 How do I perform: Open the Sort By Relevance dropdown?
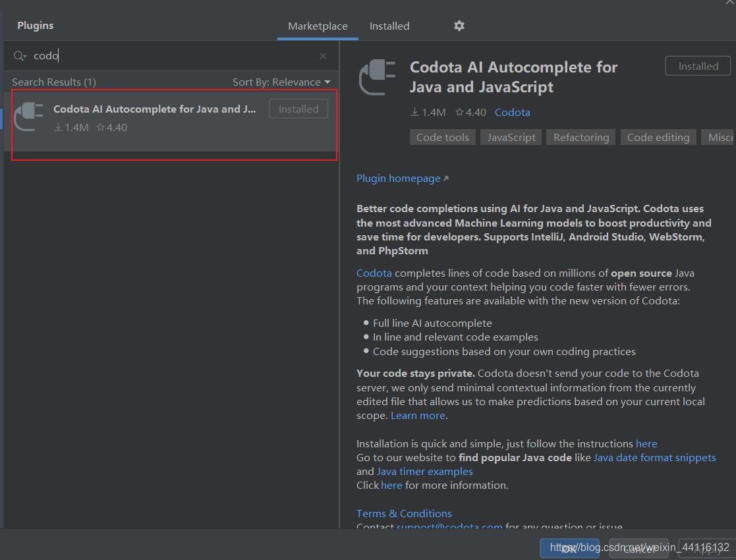(281, 82)
